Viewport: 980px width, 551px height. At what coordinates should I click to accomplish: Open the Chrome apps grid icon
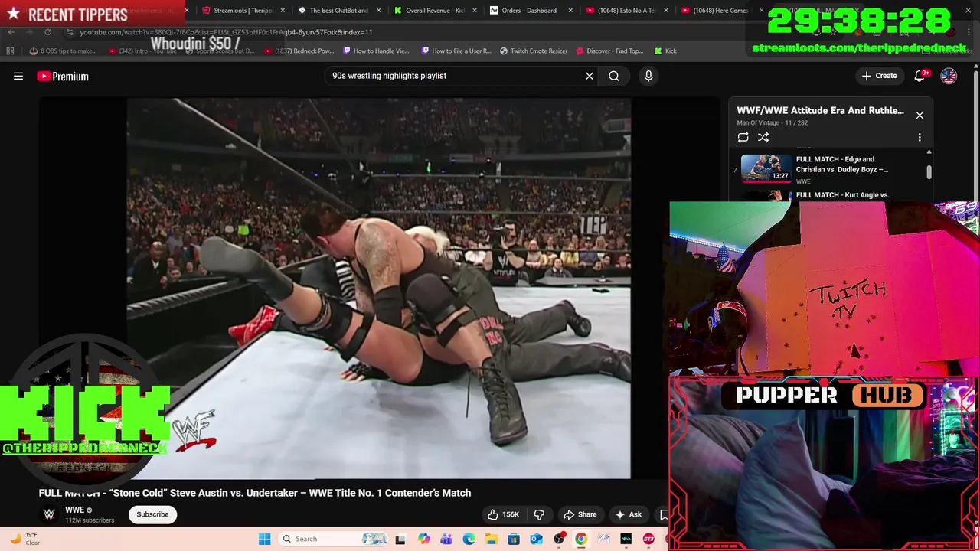10,51
